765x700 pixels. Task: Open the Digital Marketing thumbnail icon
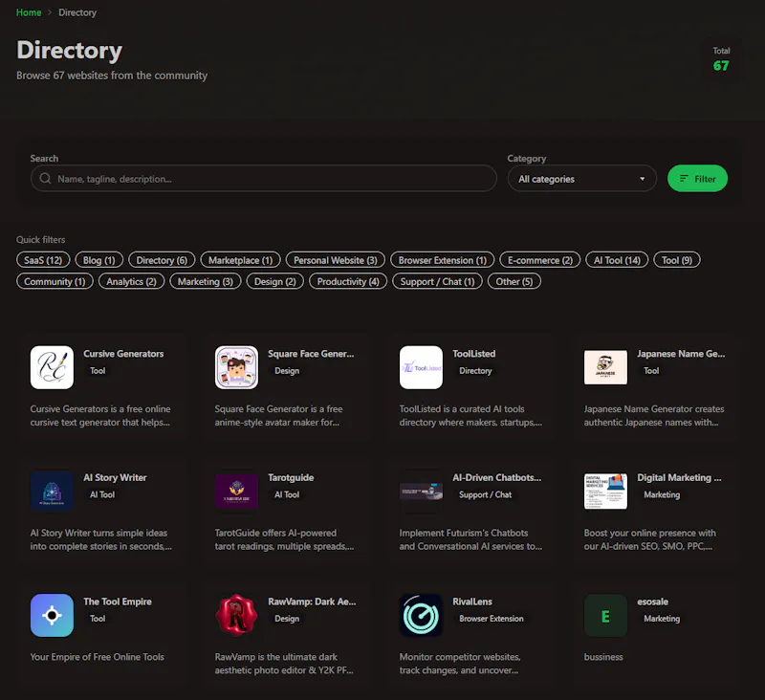point(605,492)
